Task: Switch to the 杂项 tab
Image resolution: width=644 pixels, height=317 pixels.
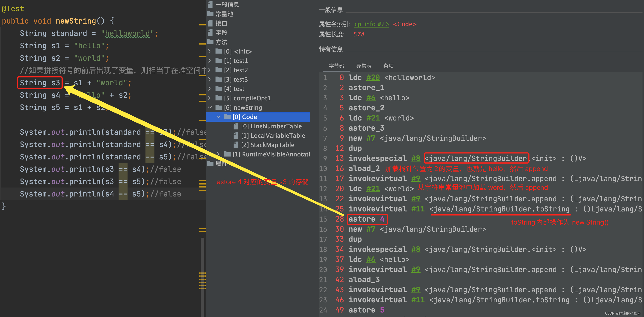Action: (x=388, y=66)
